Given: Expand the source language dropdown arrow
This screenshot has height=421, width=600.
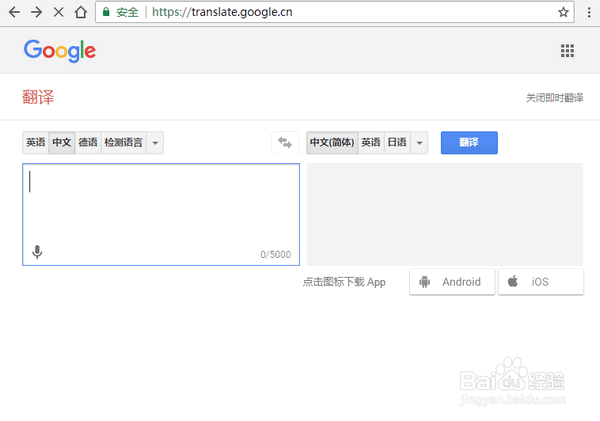Looking at the screenshot, I should [155, 143].
